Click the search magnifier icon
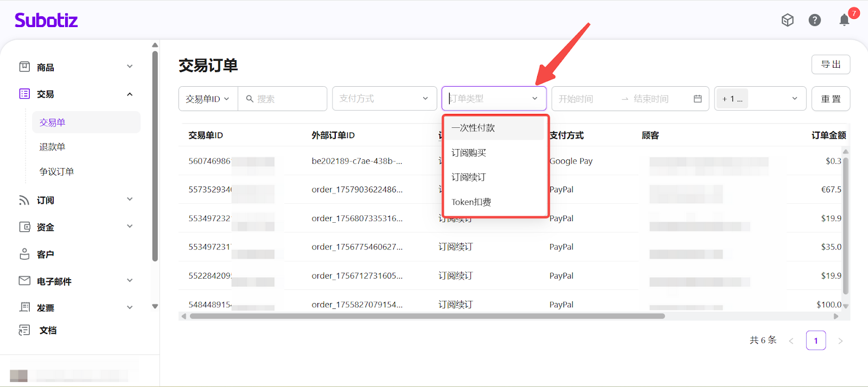Viewport: 868px width, 387px height. [x=250, y=99]
